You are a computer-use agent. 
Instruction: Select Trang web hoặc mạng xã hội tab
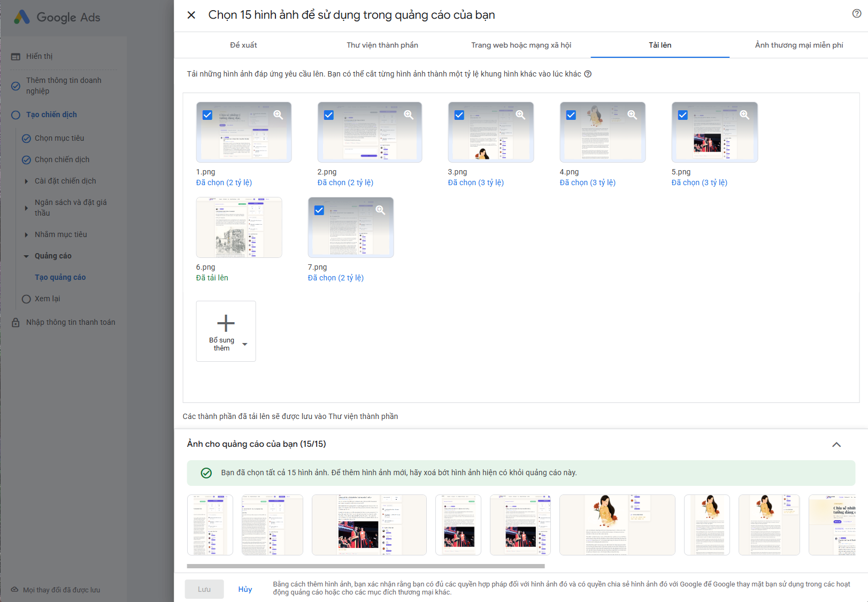[521, 45]
